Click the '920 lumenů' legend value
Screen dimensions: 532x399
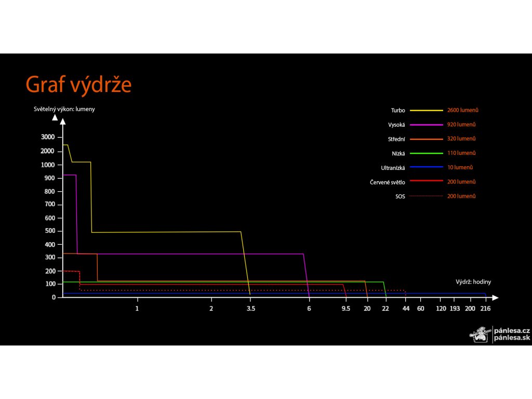click(x=461, y=125)
